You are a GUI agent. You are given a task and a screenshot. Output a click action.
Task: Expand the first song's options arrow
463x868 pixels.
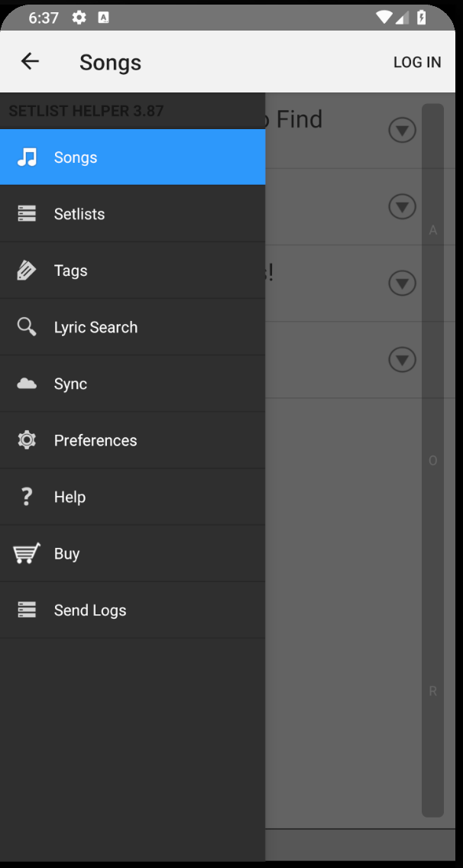402,130
